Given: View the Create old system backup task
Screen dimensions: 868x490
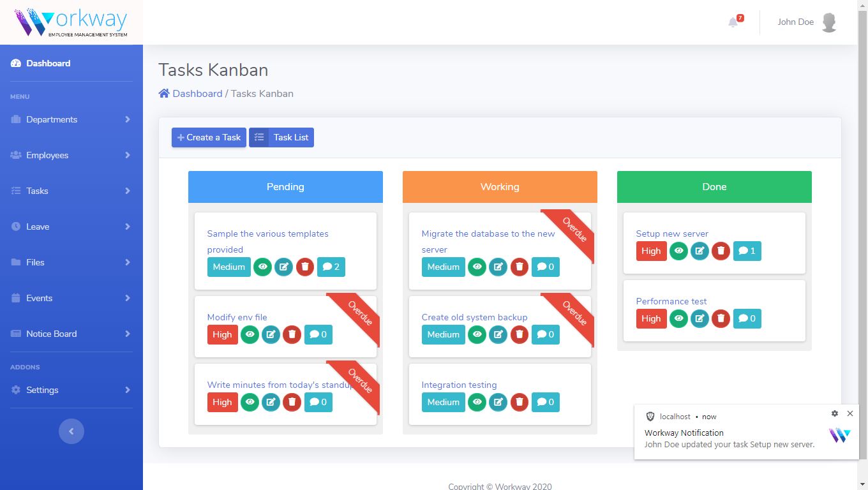Looking at the screenshot, I should (x=477, y=334).
